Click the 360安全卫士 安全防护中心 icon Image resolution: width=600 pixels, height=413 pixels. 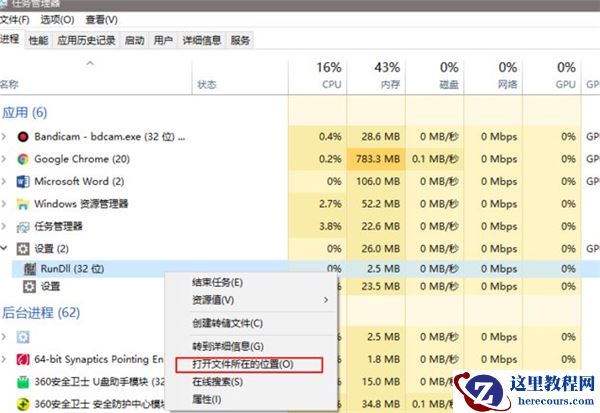point(23,404)
